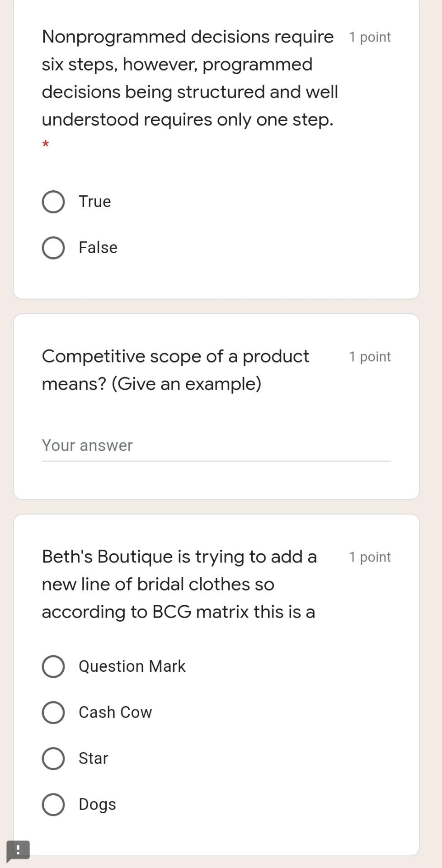Click the circle next to True

[53, 202]
